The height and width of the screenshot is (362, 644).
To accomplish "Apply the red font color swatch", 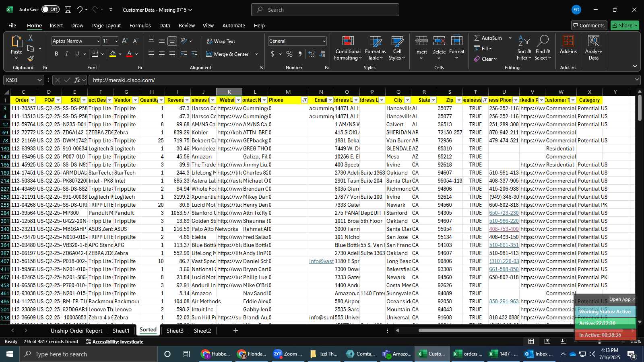I will click(x=129, y=54).
